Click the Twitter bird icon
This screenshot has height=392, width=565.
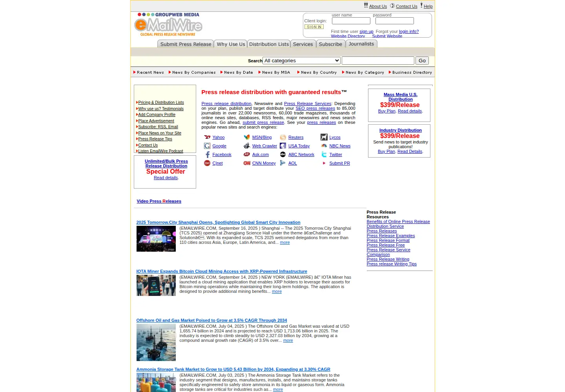tap(324, 154)
